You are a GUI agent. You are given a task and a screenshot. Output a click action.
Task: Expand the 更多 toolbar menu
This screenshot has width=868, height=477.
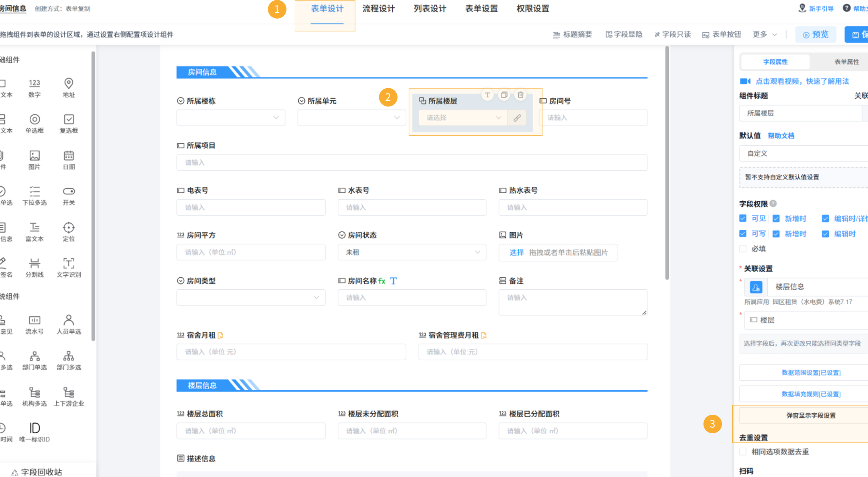point(764,35)
